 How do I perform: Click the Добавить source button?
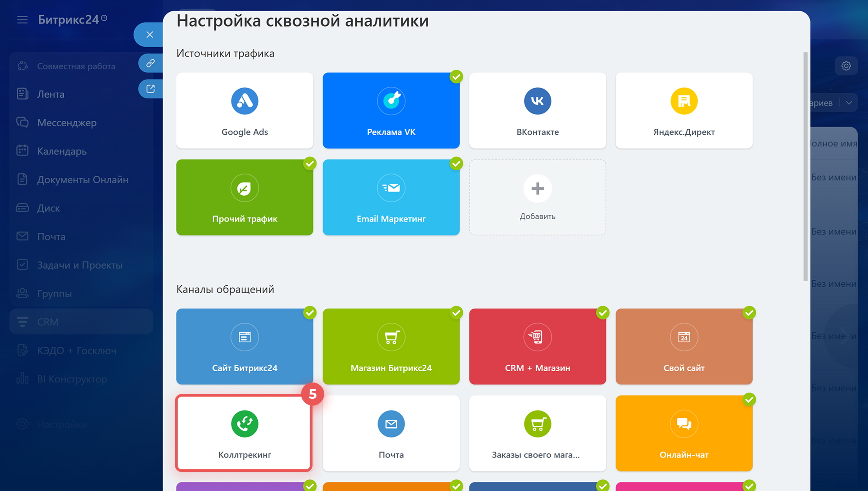[538, 197]
